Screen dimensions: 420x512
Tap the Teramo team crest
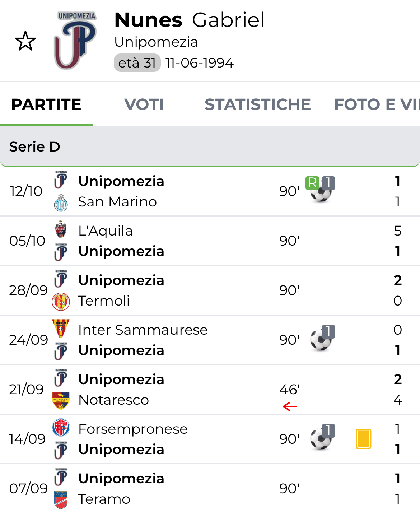tap(61, 499)
